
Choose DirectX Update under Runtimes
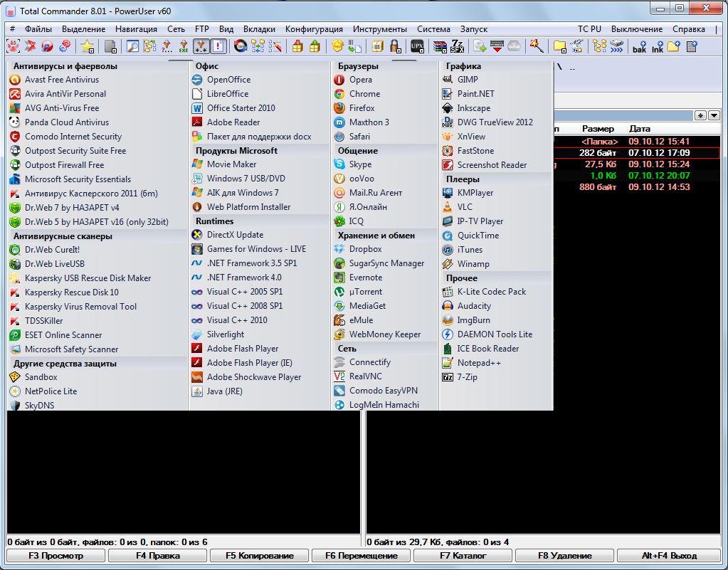pos(235,235)
